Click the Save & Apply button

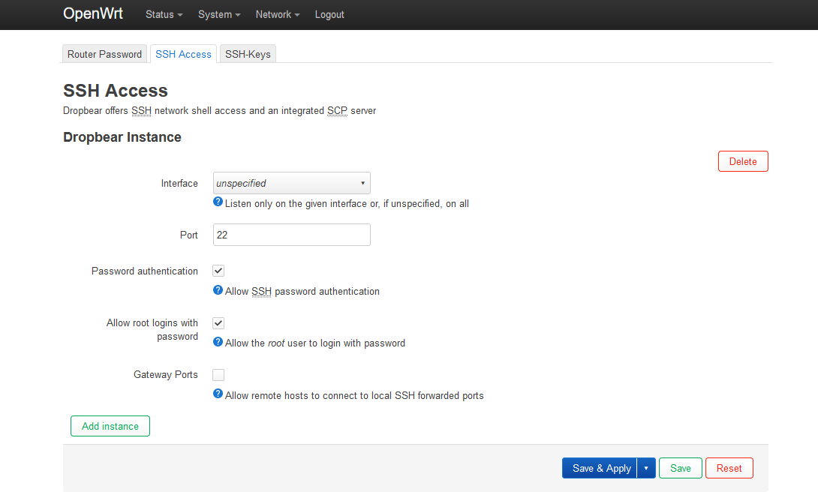coord(600,468)
